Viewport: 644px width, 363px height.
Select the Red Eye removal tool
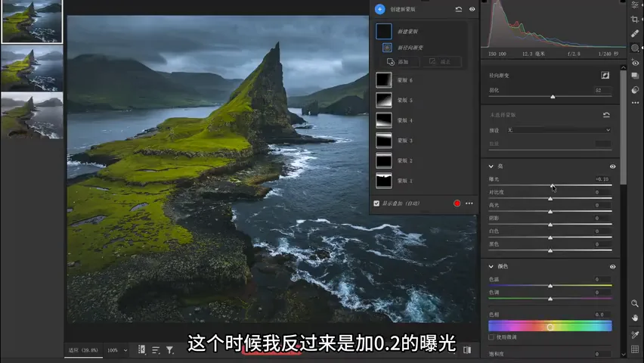pos(635,63)
